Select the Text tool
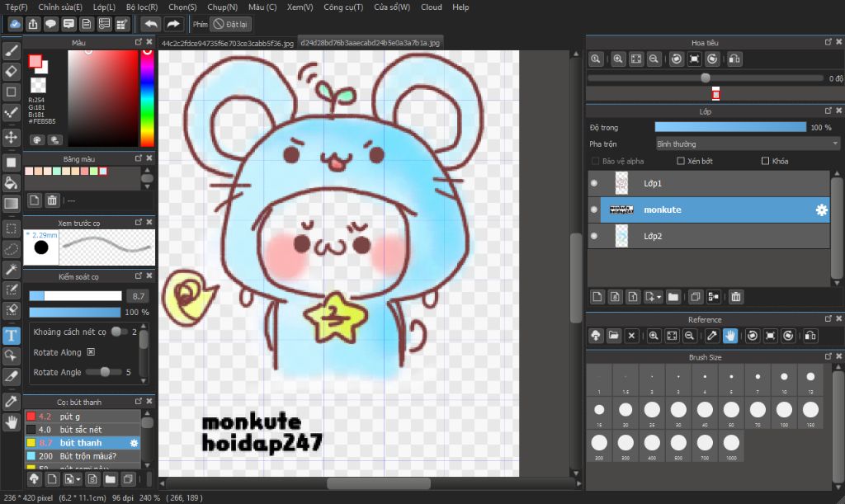This screenshot has height=504, width=845. tap(12, 336)
